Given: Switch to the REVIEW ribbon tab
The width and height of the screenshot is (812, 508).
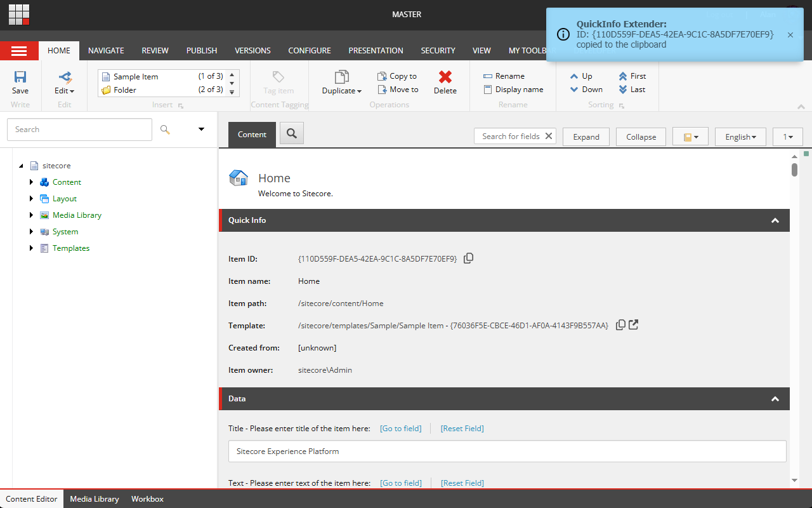Looking at the screenshot, I should [155, 51].
